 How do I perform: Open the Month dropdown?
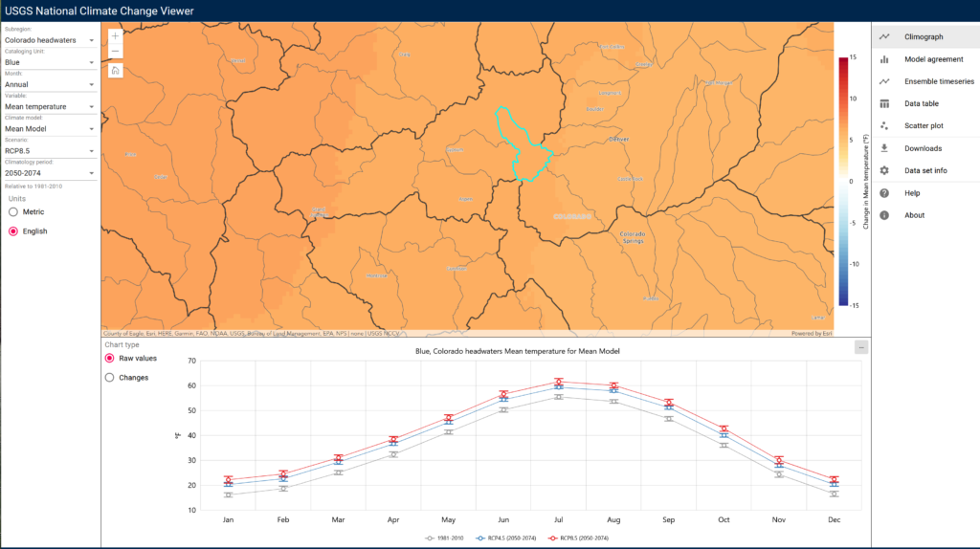pos(50,84)
